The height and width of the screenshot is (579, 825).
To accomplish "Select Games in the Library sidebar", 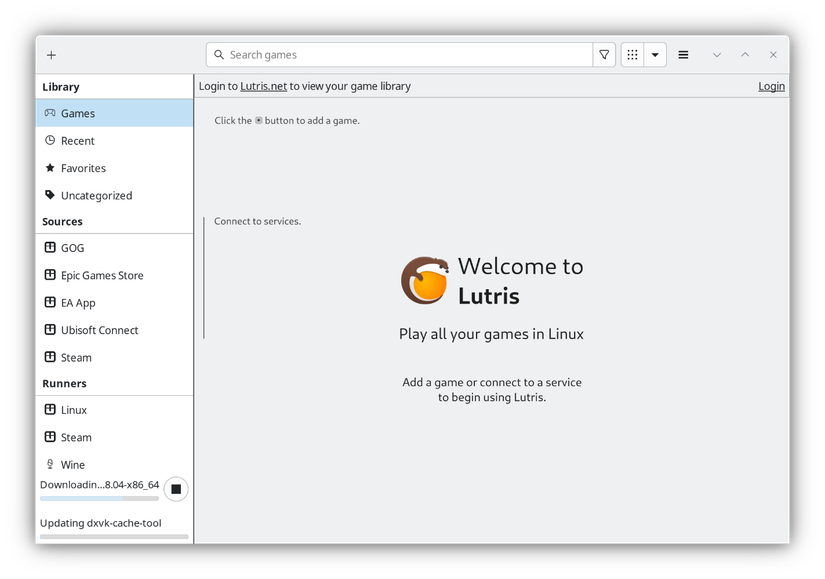I will 115,113.
